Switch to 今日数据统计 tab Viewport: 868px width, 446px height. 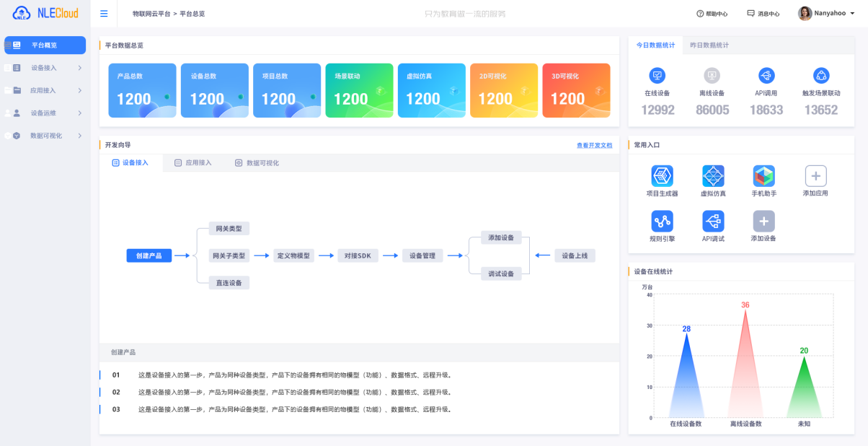[655, 45]
